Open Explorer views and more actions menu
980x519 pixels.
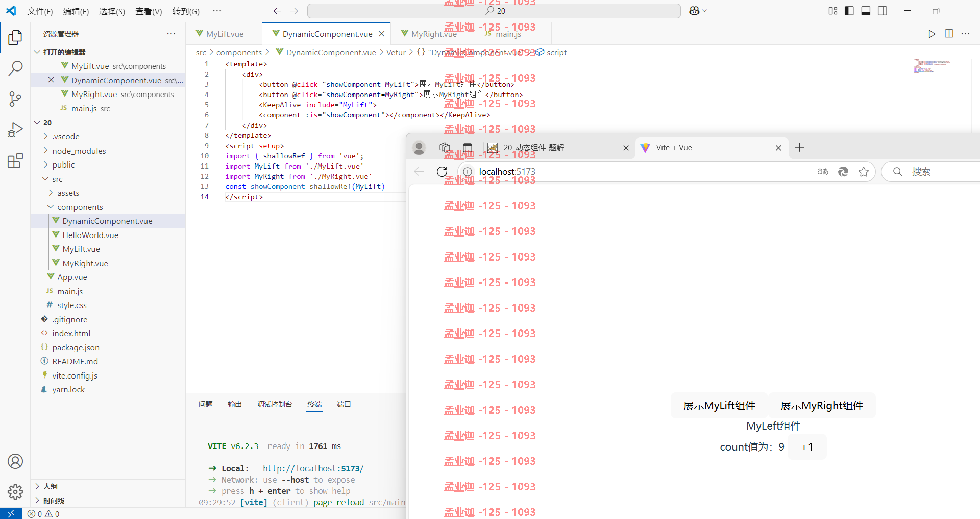(x=171, y=34)
